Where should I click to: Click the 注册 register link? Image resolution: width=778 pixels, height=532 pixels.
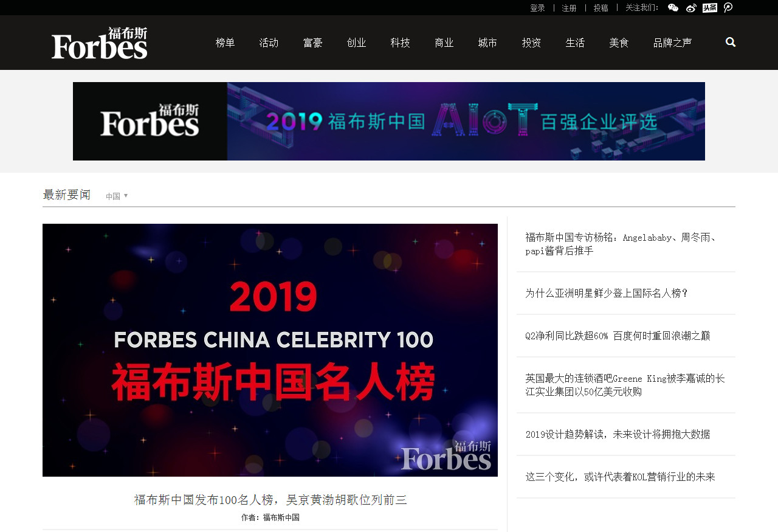point(569,8)
